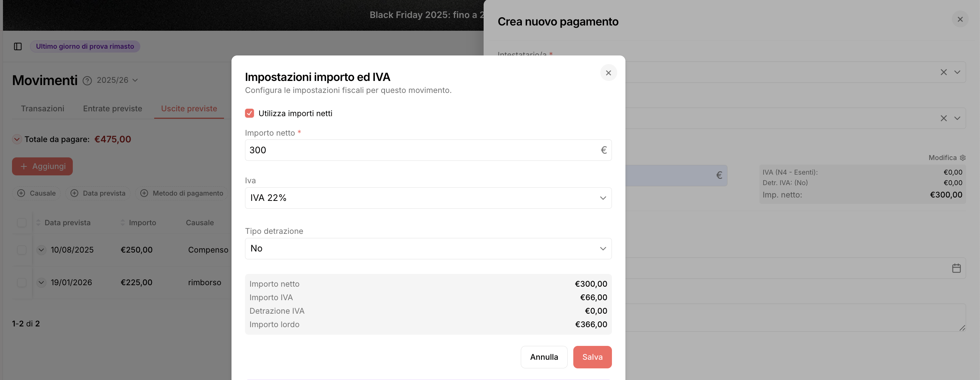Toggle the sidebar panel icon
Viewport: 980px width, 380px height.
(18, 46)
